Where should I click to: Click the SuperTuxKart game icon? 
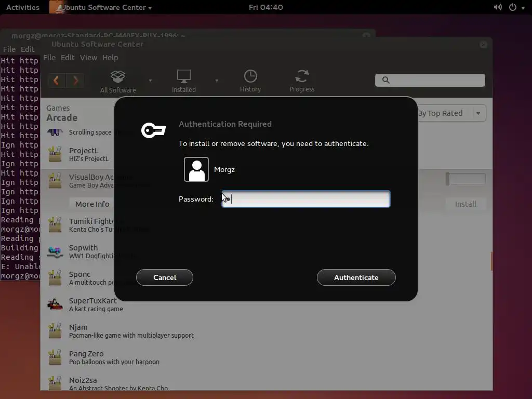click(55, 304)
